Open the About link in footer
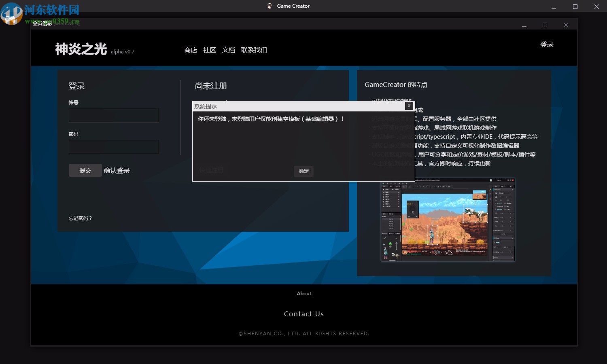607x364 pixels. 304,294
